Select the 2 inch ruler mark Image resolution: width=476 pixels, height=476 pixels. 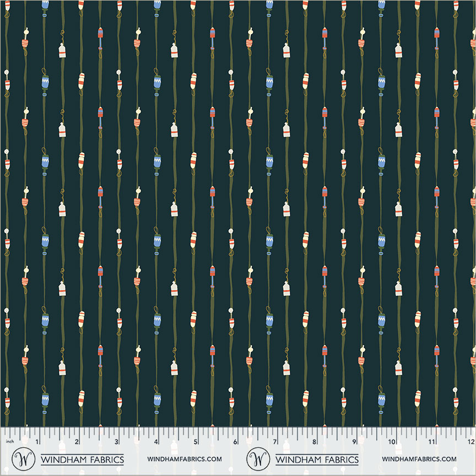tap(77, 442)
